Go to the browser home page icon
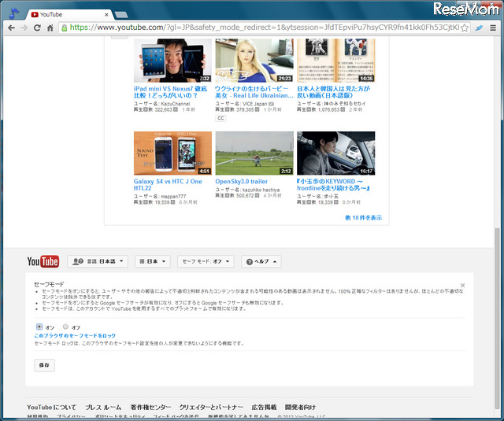 coord(50,28)
